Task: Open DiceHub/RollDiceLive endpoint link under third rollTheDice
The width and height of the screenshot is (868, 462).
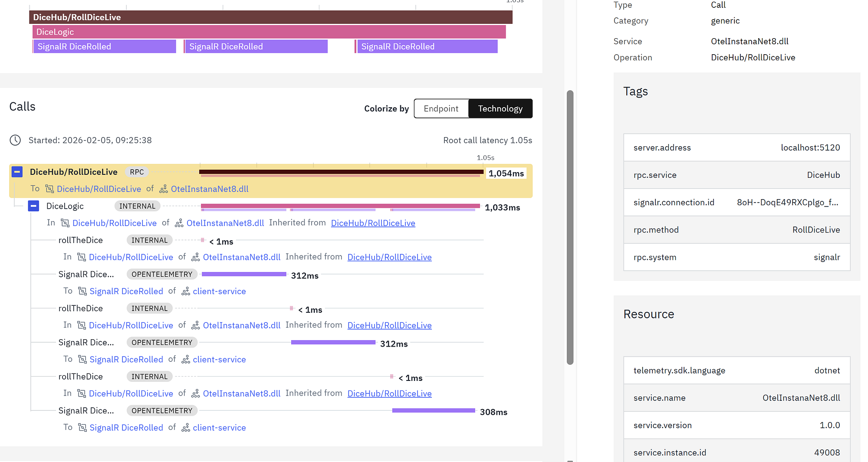Action: tap(131, 393)
